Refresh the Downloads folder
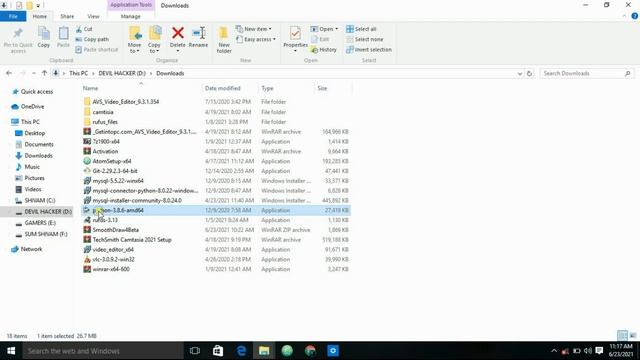 point(529,73)
